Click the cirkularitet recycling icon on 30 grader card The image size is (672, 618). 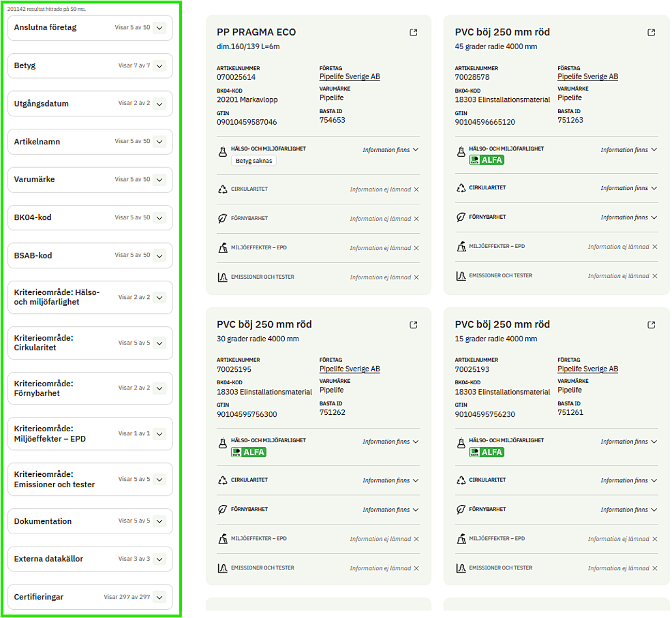[x=223, y=480]
